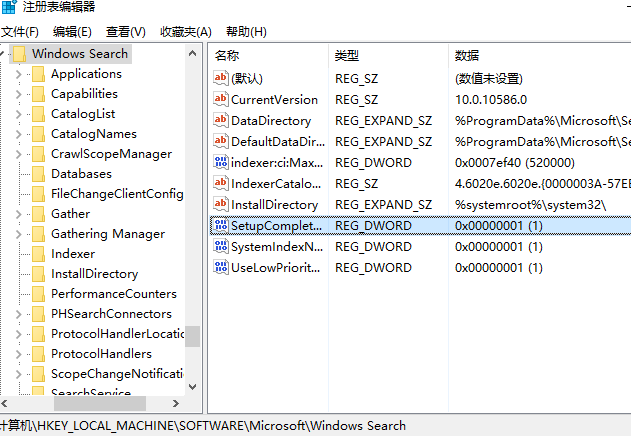Open the 编辑(E) menu
Image resolution: width=631 pixels, height=436 pixels.
point(72,32)
